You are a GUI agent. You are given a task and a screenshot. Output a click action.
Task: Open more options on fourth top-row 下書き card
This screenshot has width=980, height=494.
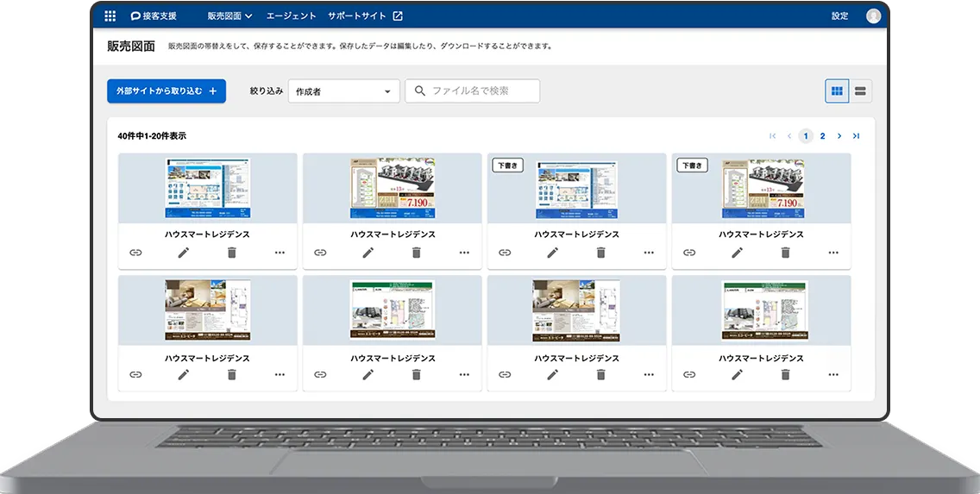click(833, 253)
